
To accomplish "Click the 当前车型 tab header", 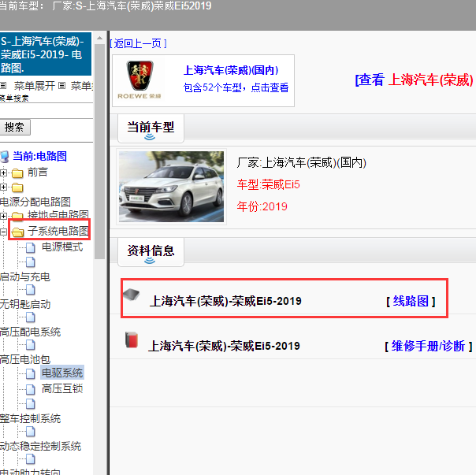I will pos(151,128).
